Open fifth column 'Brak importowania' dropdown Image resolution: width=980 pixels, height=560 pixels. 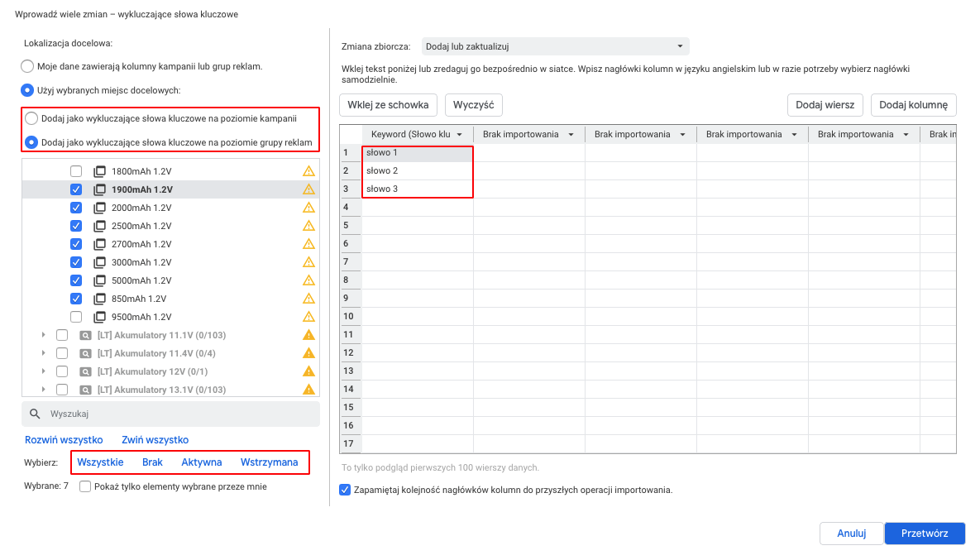click(906, 134)
